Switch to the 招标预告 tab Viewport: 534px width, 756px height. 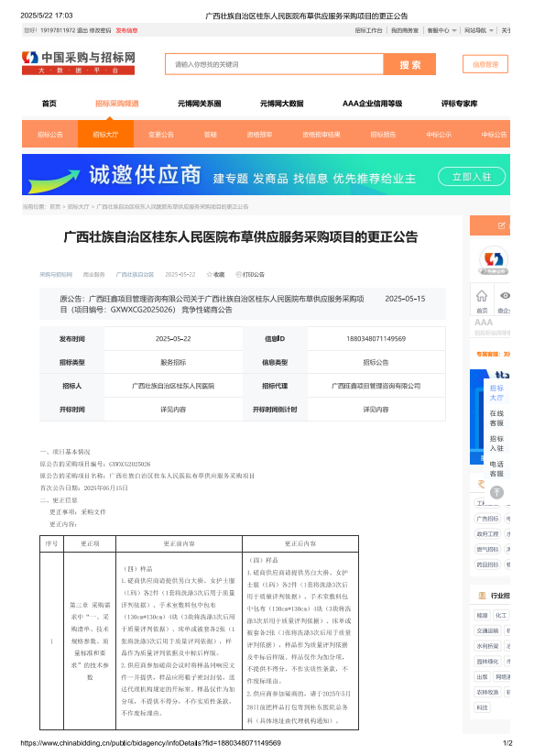click(x=383, y=135)
